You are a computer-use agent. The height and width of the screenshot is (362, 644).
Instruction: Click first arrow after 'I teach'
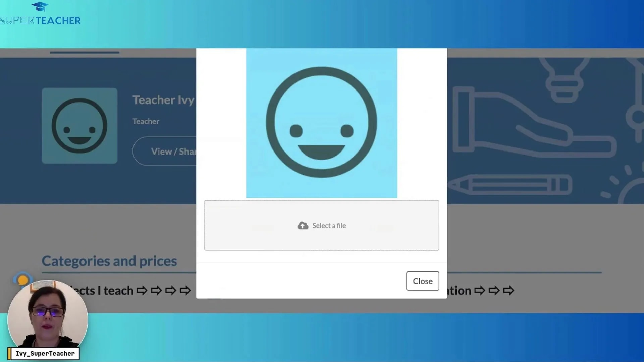pos(142,291)
